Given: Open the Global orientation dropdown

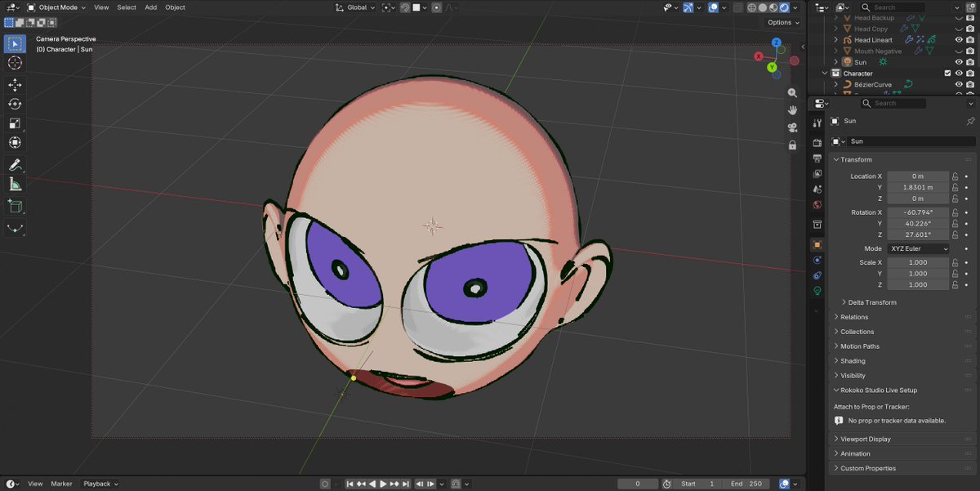Looking at the screenshot, I should (x=355, y=7).
